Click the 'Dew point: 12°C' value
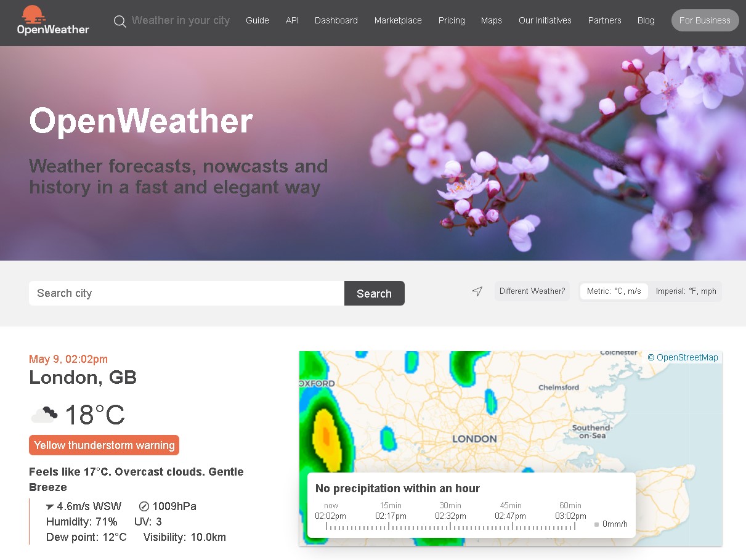Screen dimensions: 746x560 click(86, 537)
